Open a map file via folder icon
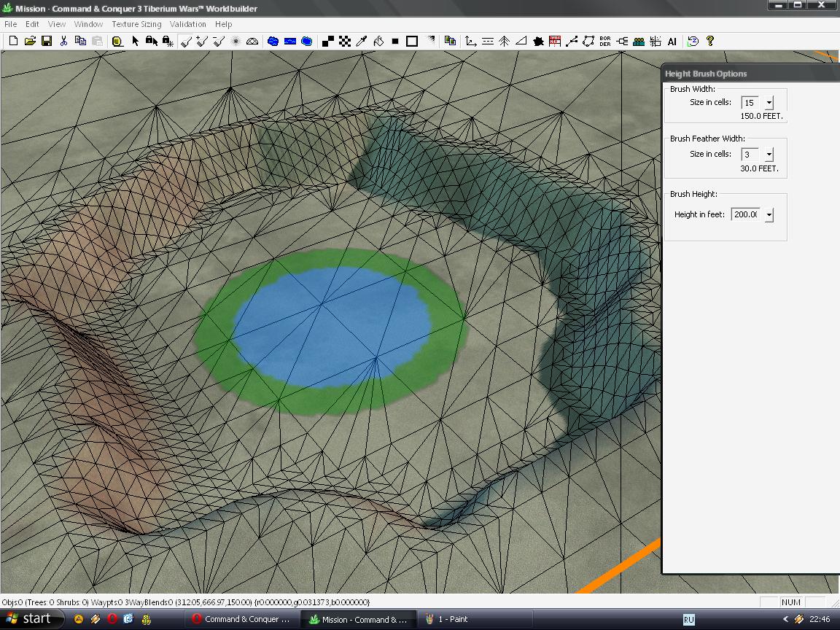This screenshot has height=630, width=840. [30, 42]
